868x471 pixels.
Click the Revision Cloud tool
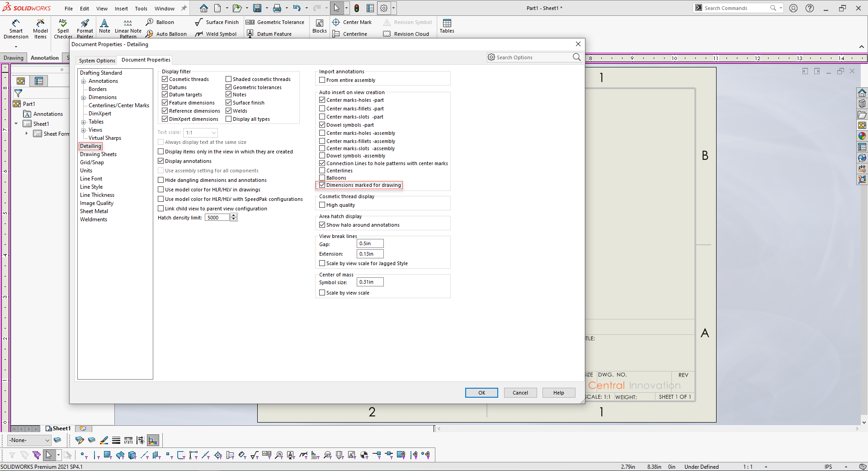tap(406, 34)
